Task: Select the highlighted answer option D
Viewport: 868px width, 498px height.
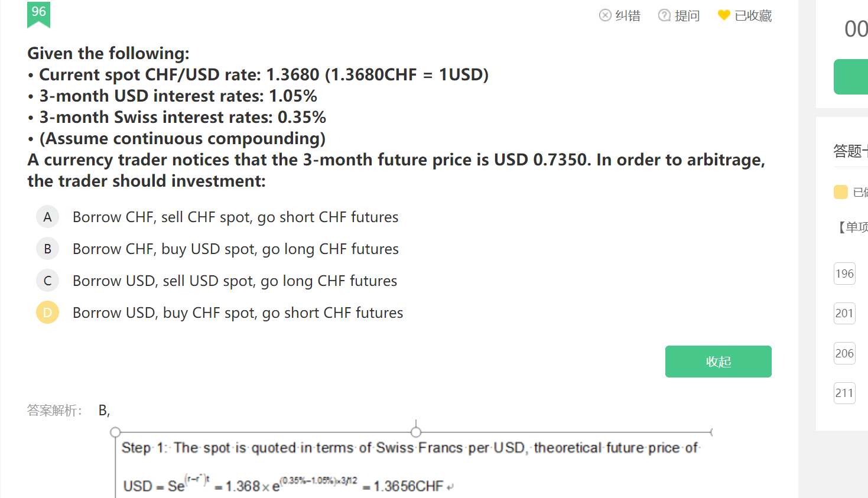Action: tap(48, 313)
